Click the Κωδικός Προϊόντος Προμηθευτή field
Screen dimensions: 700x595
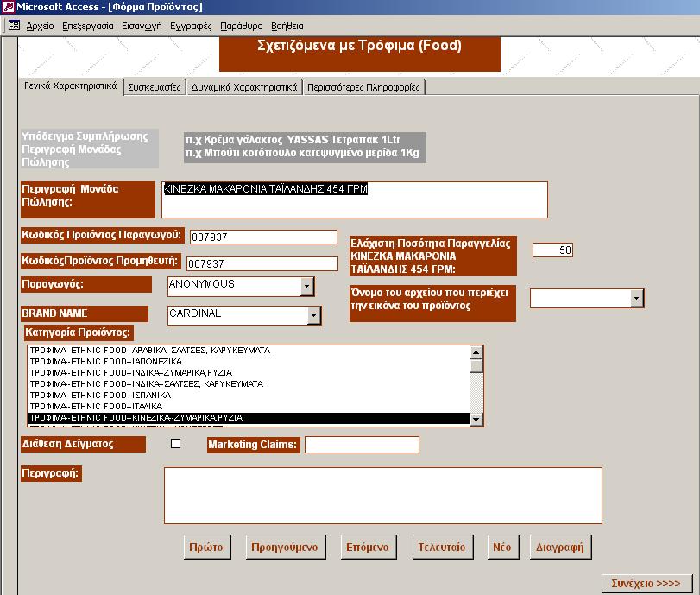[x=262, y=263]
